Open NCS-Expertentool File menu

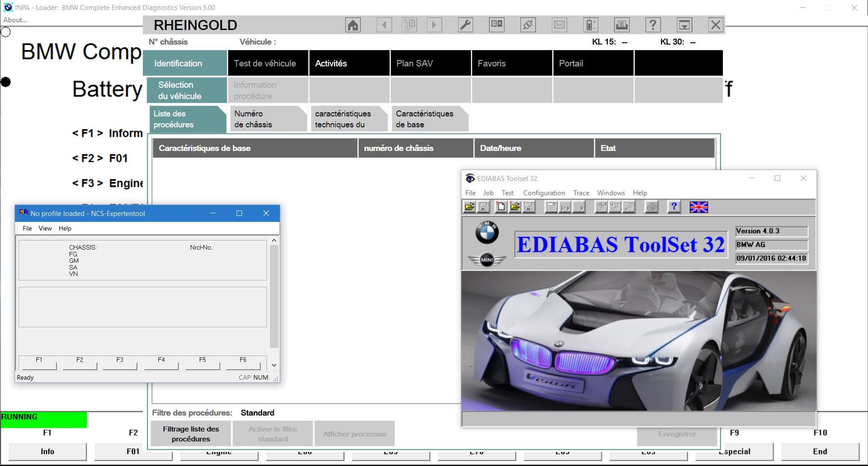point(27,228)
